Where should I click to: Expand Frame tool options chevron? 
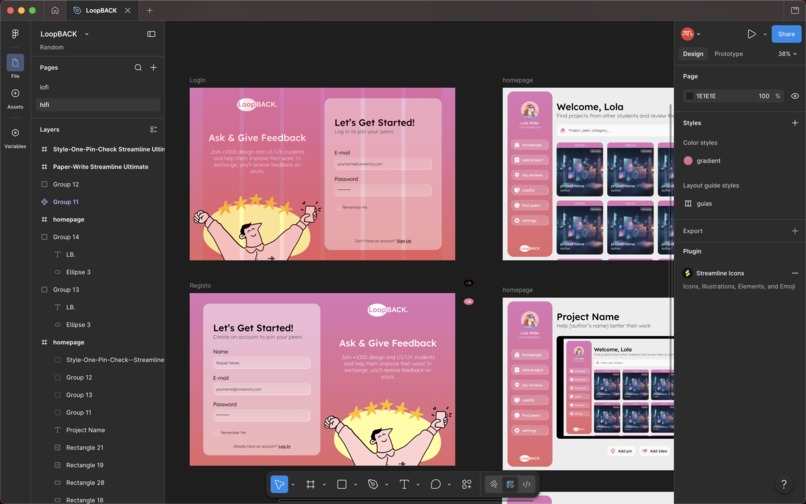tap(324, 484)
